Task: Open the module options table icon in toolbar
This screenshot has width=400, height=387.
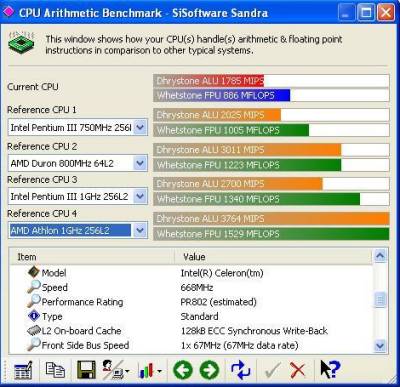Action: [x=23, y=370]
